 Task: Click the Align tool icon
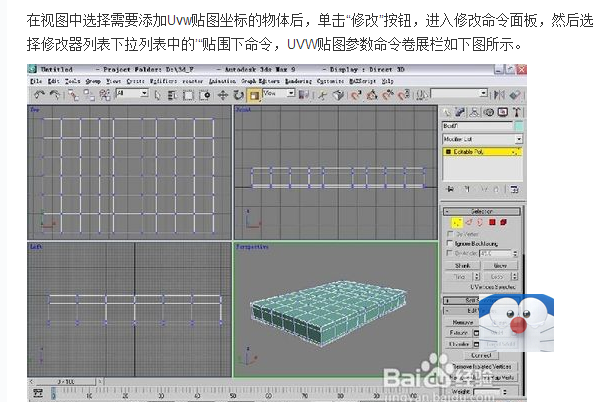click(515, 95)
